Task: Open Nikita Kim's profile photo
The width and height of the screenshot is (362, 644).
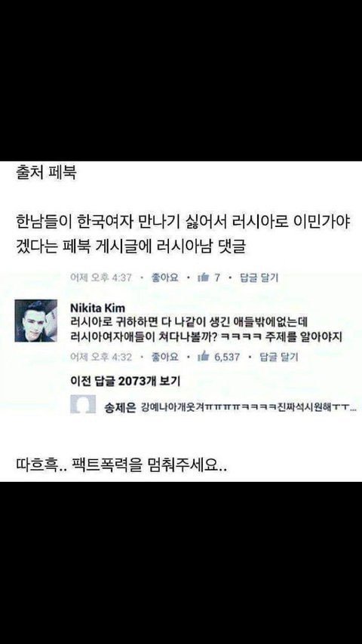Action: [35, 320]
